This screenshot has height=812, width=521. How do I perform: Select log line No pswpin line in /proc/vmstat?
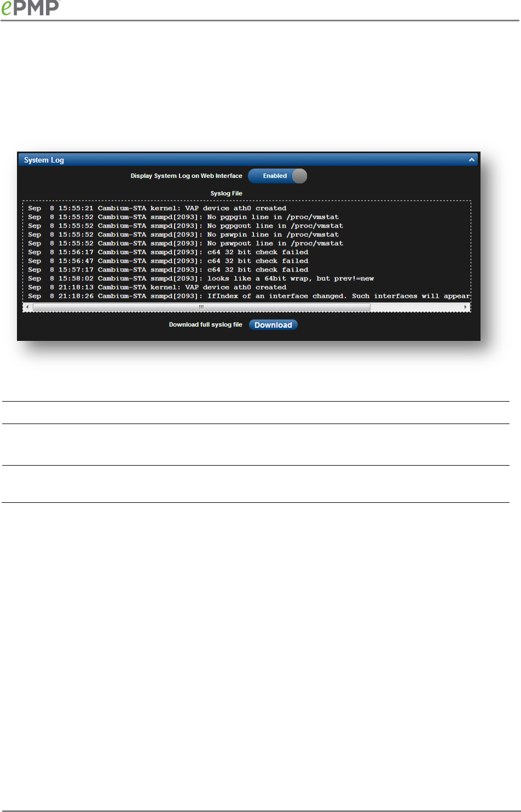click(x=183, y=235)
